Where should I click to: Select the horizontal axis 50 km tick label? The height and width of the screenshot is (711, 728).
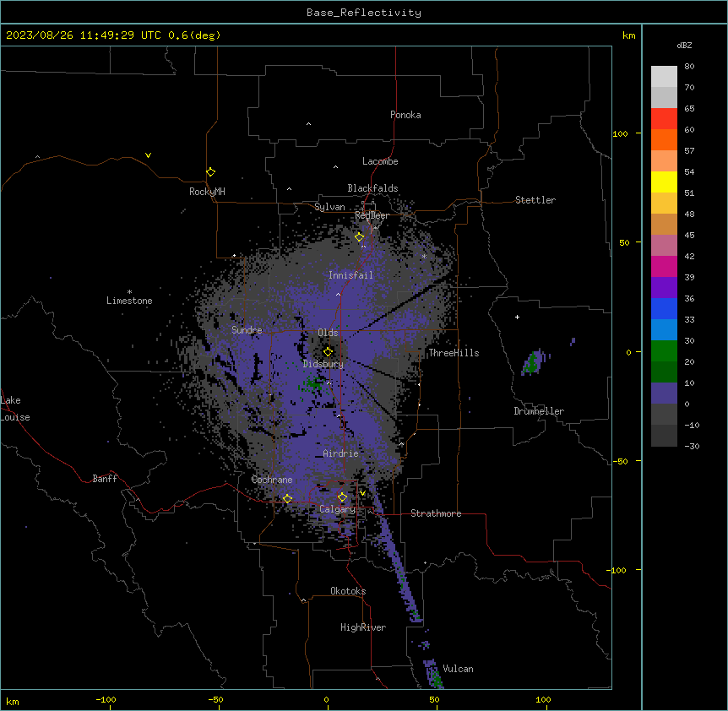pyautogui.click(x=435, y=700)
